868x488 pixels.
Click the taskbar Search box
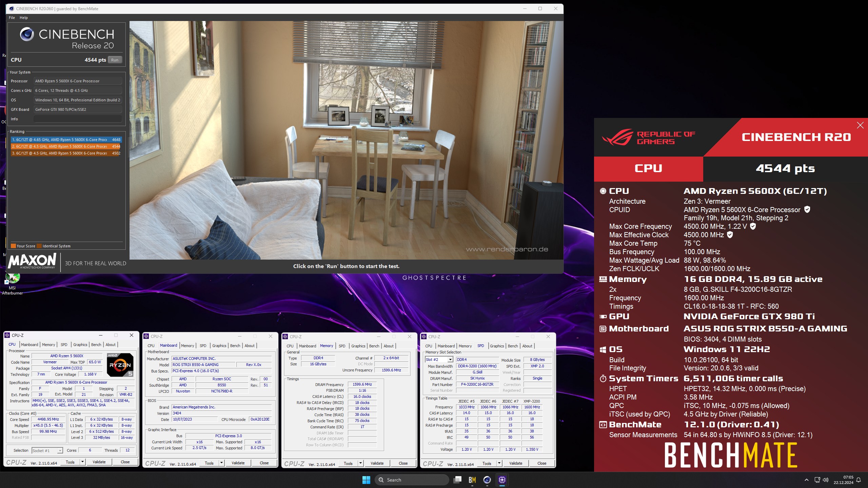click(412, 480)
